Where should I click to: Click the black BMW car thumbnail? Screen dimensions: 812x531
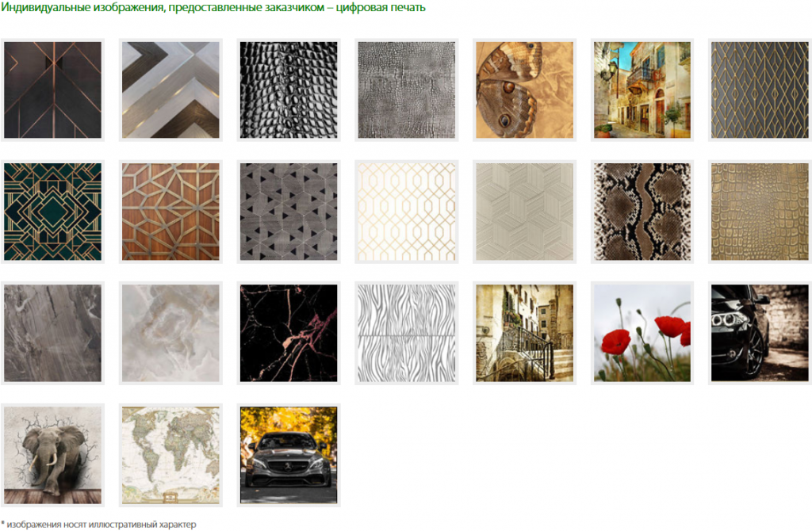760,333
